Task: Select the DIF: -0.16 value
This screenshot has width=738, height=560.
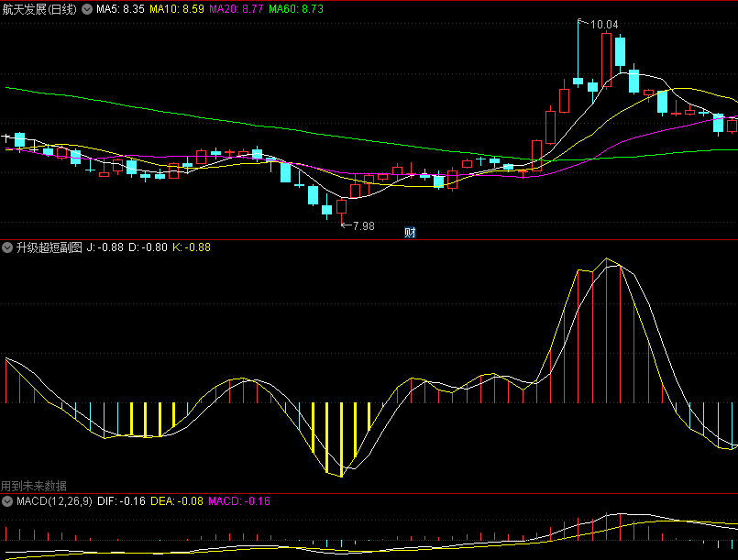Action: pos(121,501)
